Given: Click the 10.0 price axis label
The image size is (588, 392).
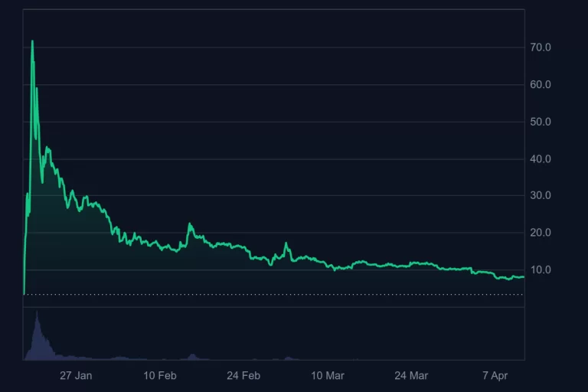Looking at the screenshot, I should pyautogui.click(x=541, y=269).
